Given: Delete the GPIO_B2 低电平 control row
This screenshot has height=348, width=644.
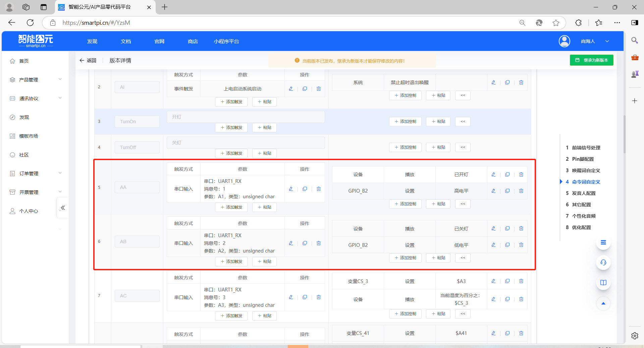Looking at the screenshot, I should 521,245.
